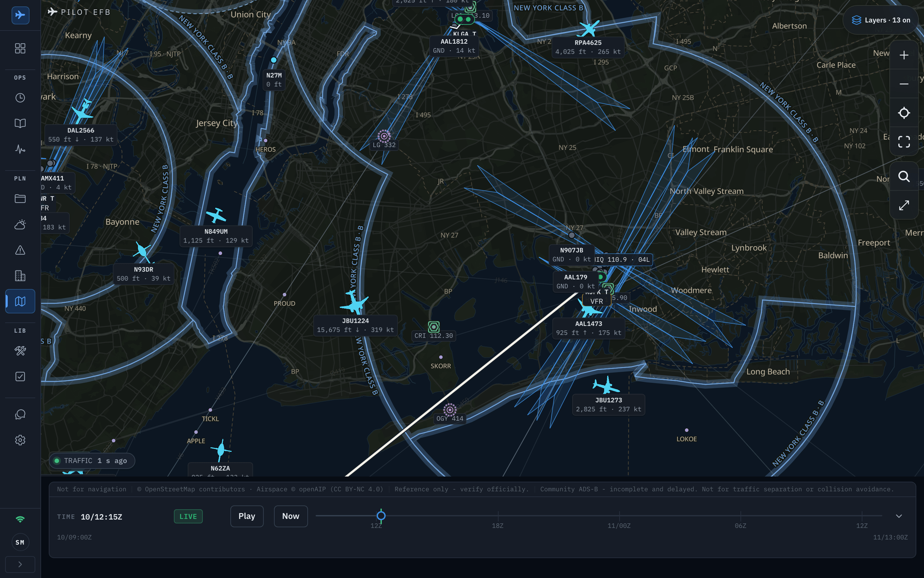Select the N849UM aircraft icon
This screenshot has height=578, width=924.
[216, 215]
